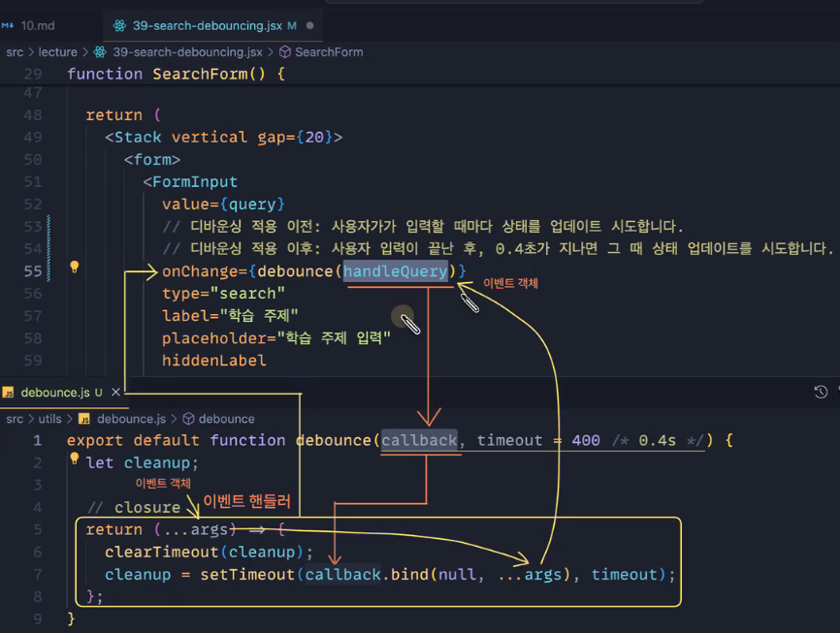Open the timeline history icon in lower editor
840x633 pixels.
(821, 392)
